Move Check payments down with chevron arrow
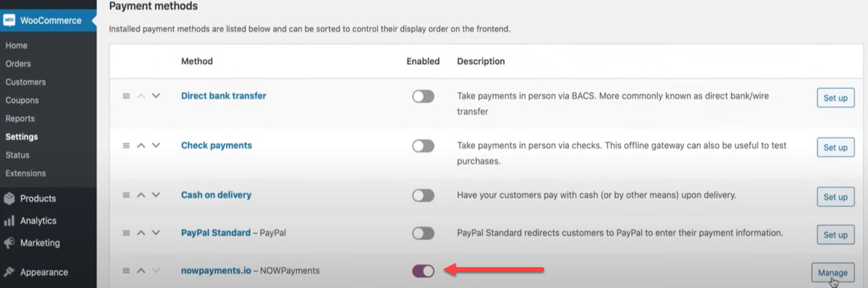 click(156, 145)
